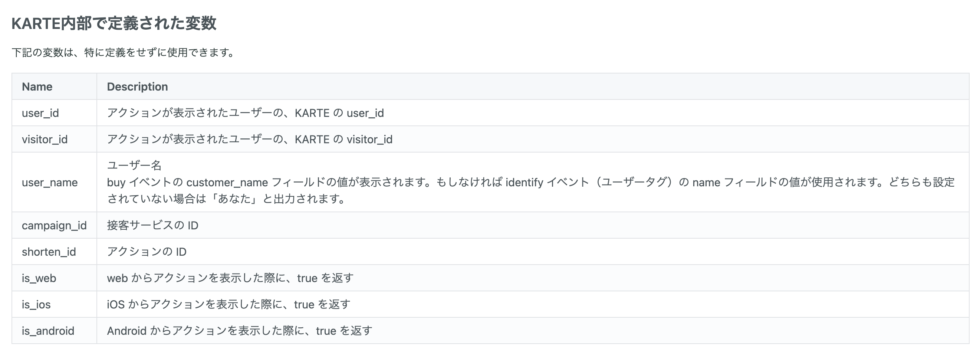
Task: Select the visitor_id cell in Name column
Action: (45, 139)
